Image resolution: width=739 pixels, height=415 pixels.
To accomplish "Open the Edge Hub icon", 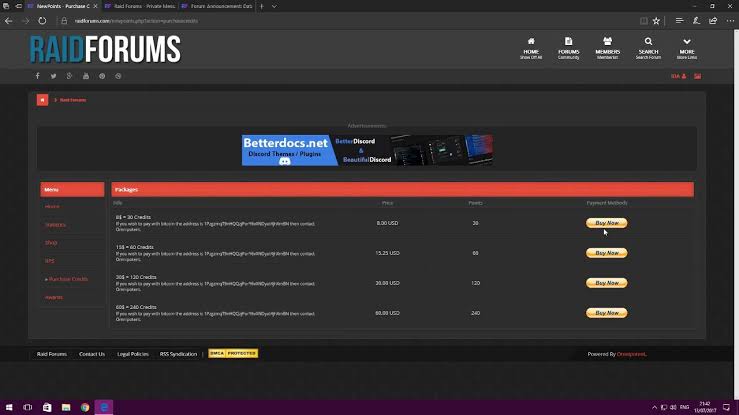I will coord(679,21).
